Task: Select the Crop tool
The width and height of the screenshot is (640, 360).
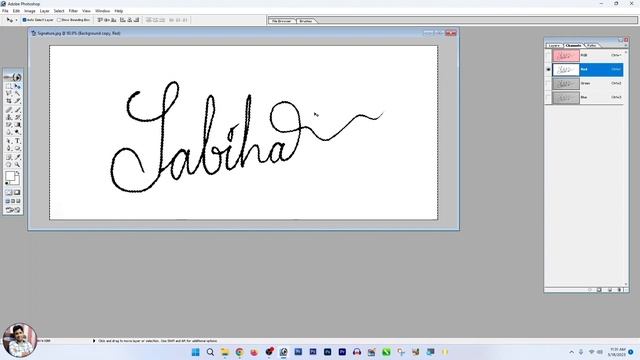Action: tap(9, 101)
